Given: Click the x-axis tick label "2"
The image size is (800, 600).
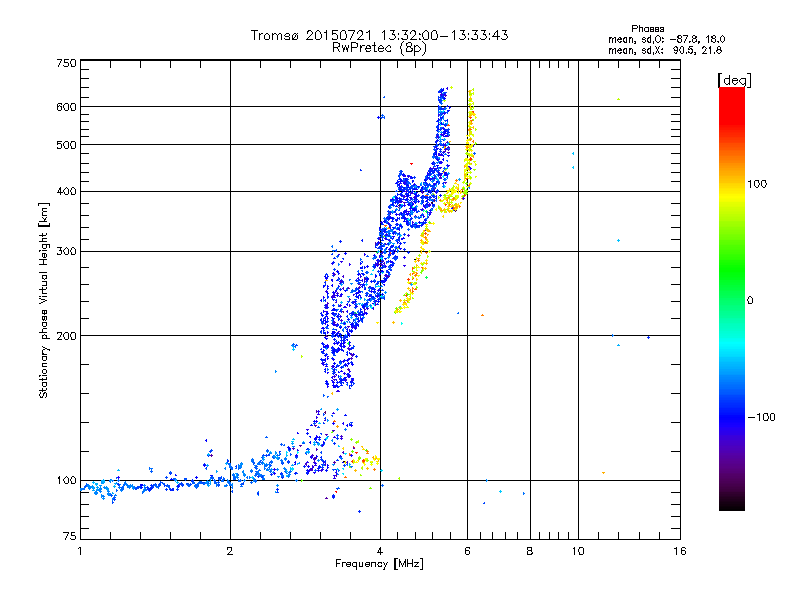Looking at the screenshot, I should point(230,551).
